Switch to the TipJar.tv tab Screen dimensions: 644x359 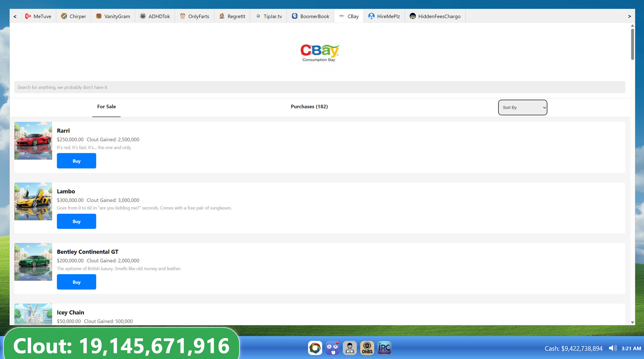(x=268, y=16)
